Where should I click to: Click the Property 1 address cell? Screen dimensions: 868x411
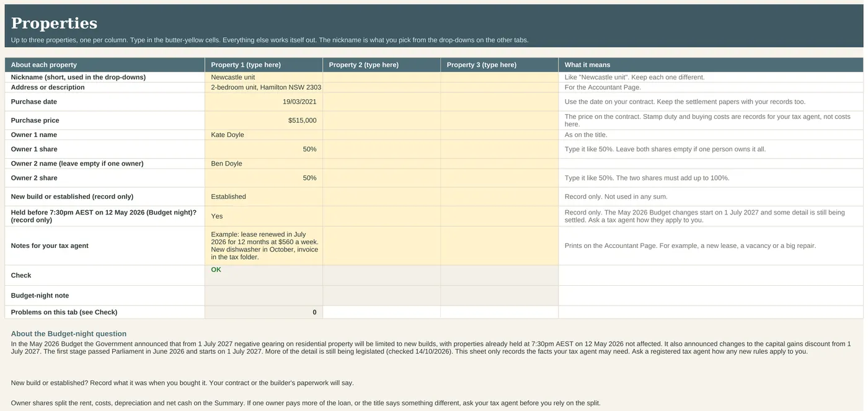coord(263,87)
